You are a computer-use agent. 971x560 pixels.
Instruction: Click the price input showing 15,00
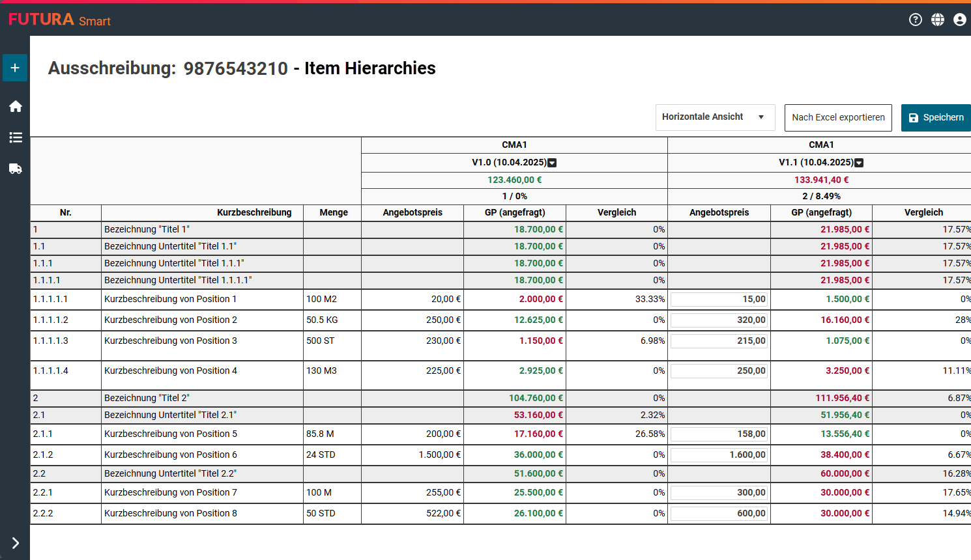(719, 299)
